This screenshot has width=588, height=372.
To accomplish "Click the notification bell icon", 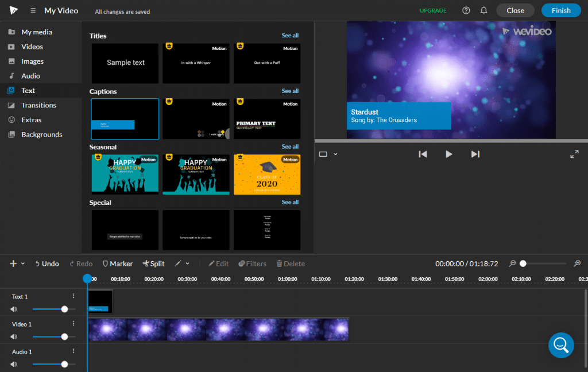I will pyautogui.click(x=483, y=10).
